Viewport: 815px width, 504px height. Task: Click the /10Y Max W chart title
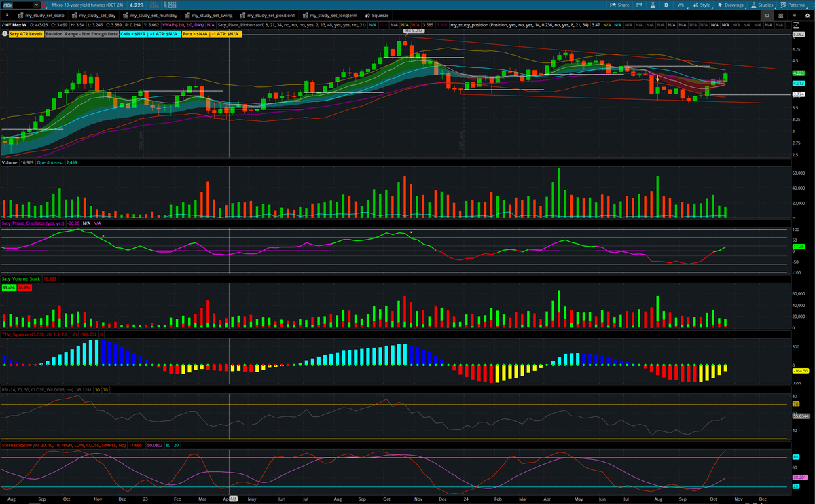[14, 24]
